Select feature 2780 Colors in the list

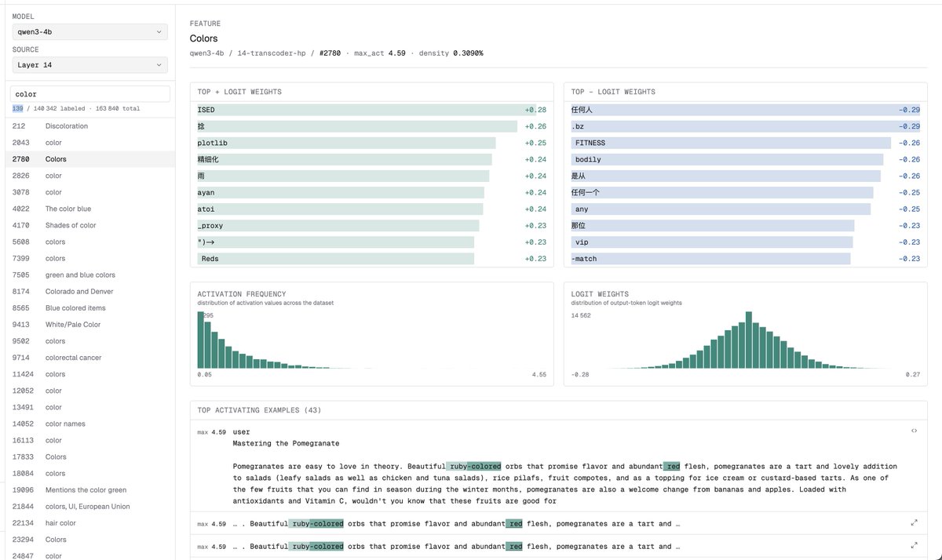click(89, 159)
